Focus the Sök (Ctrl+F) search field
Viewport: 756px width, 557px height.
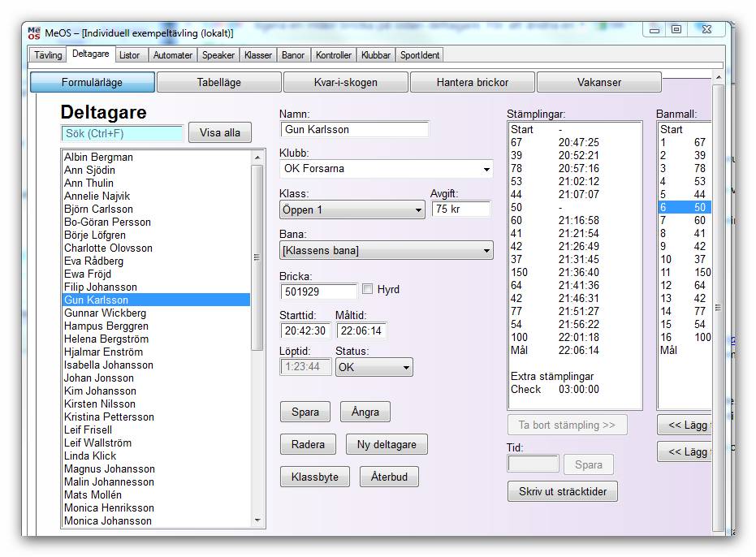click(123, 134)
